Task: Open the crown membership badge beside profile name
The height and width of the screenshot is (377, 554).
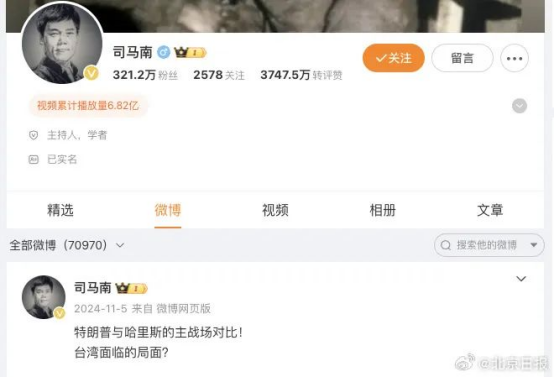Action: click(190, 53)
